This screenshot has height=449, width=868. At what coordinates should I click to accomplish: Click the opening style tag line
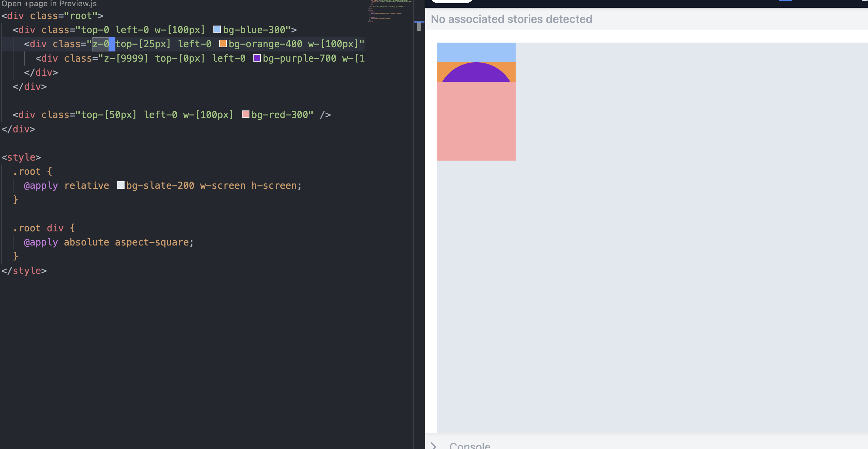21,157
